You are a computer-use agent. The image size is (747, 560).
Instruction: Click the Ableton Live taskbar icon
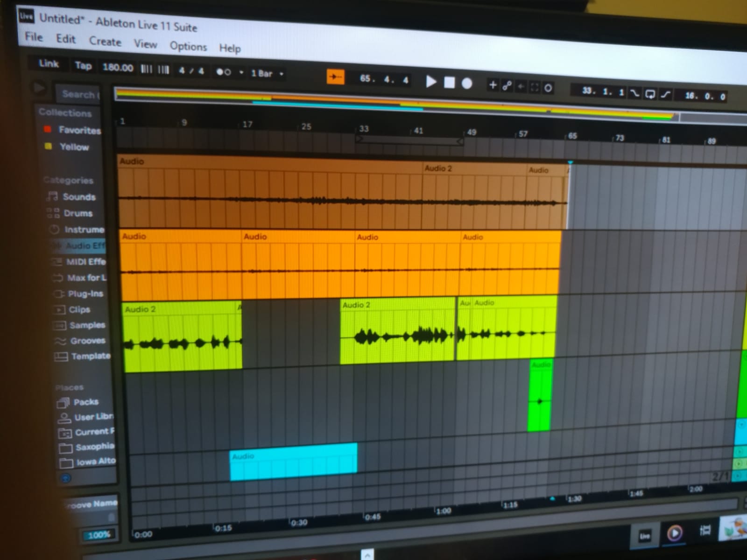click(x=644, y=535)
